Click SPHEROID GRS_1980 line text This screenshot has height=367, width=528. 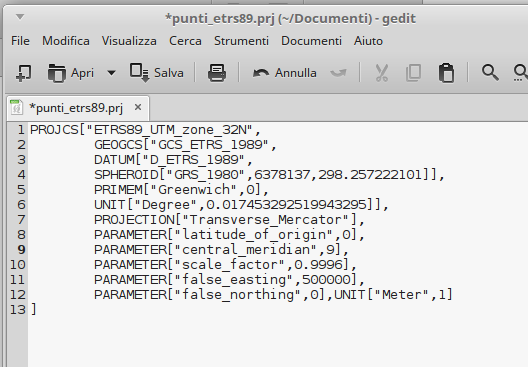269,175
